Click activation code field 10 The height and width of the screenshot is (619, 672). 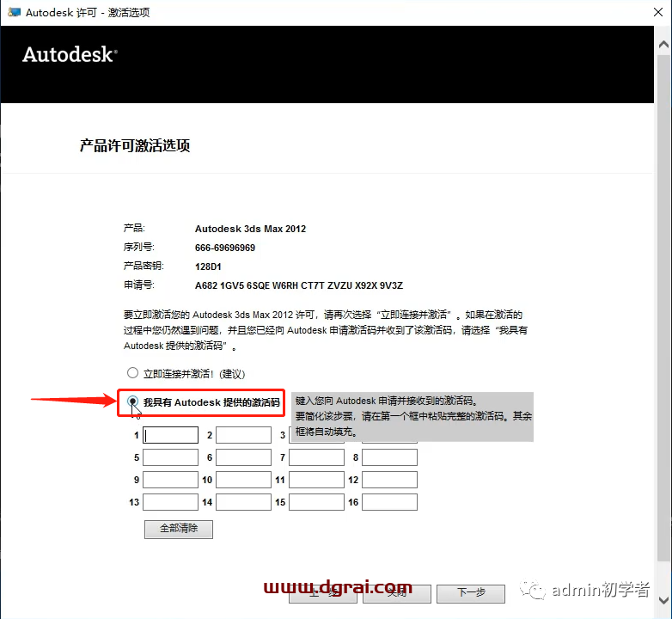(x=243, y=480)
